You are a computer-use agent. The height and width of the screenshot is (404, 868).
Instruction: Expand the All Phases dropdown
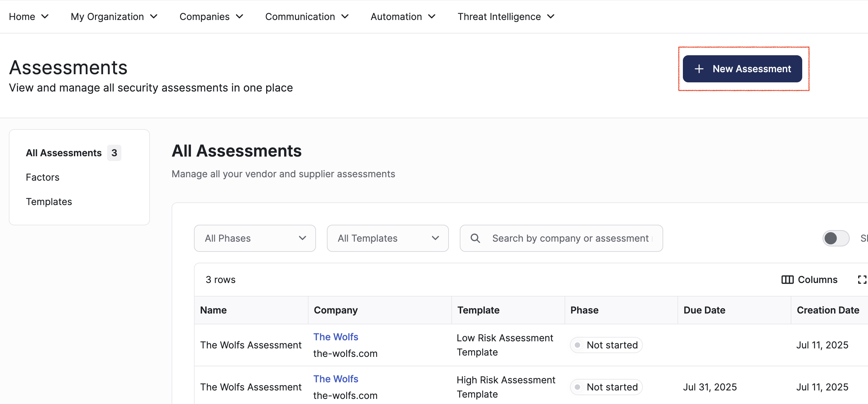(x=255, y=238)
